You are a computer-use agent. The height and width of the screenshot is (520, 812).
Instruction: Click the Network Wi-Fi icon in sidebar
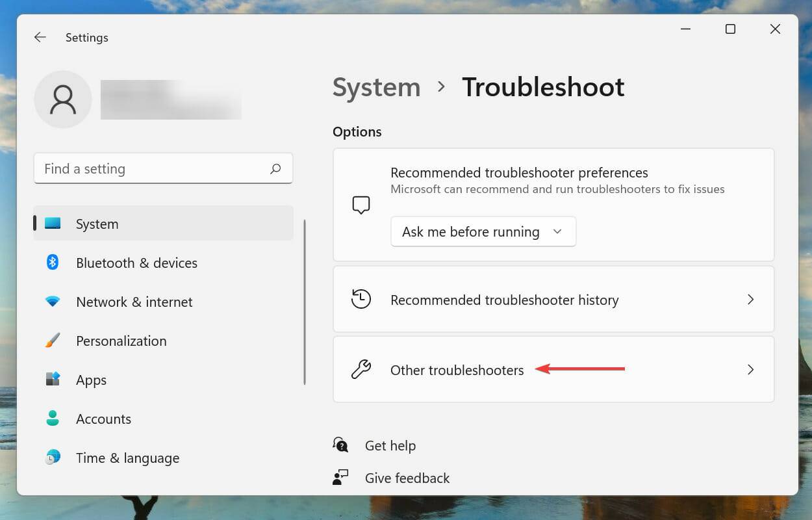53,302
